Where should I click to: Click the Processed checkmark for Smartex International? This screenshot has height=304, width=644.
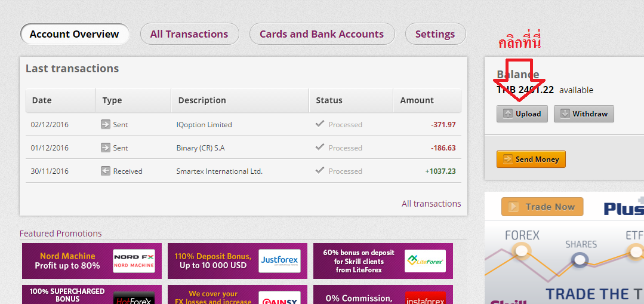(x=320, y=171)
